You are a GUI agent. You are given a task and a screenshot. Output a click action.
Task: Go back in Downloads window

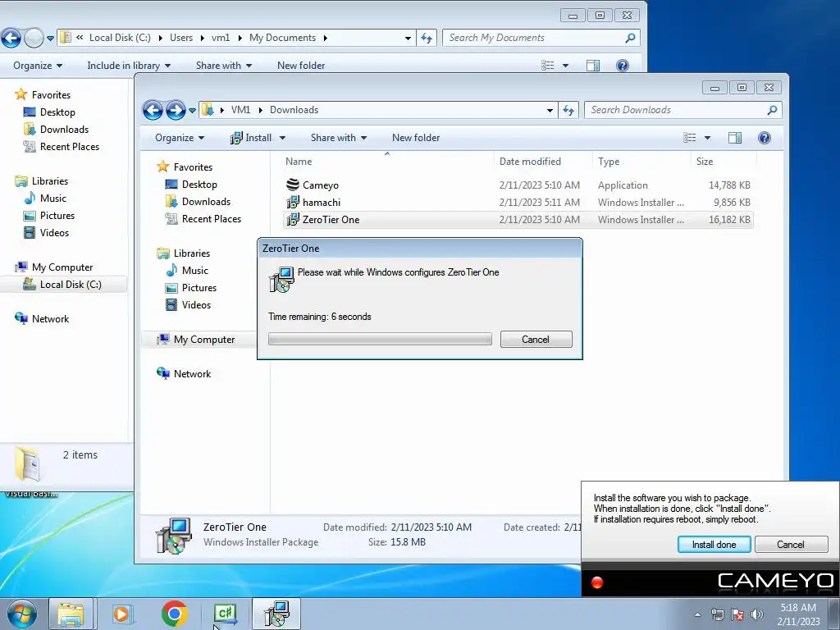click(x=153, y=111)
